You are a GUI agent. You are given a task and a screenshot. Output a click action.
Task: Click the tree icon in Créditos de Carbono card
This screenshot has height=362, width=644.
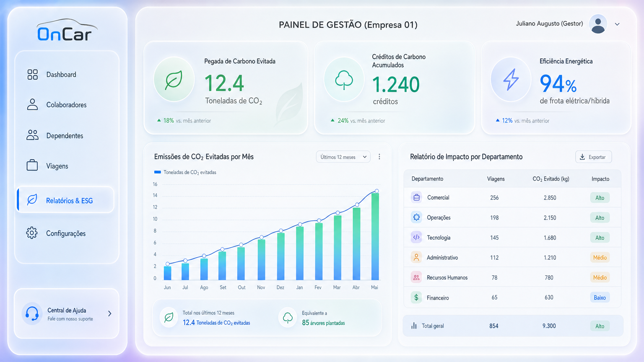click(344, 80)
